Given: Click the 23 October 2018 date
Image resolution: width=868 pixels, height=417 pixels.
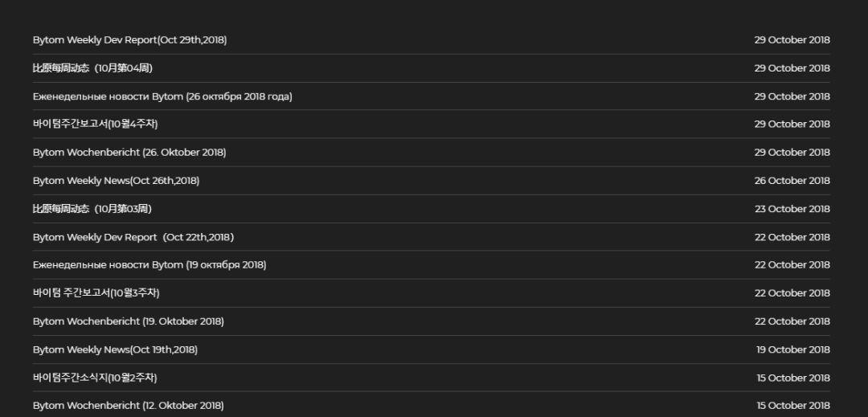Looking at the screenshot, I should [x=792, y=209].
